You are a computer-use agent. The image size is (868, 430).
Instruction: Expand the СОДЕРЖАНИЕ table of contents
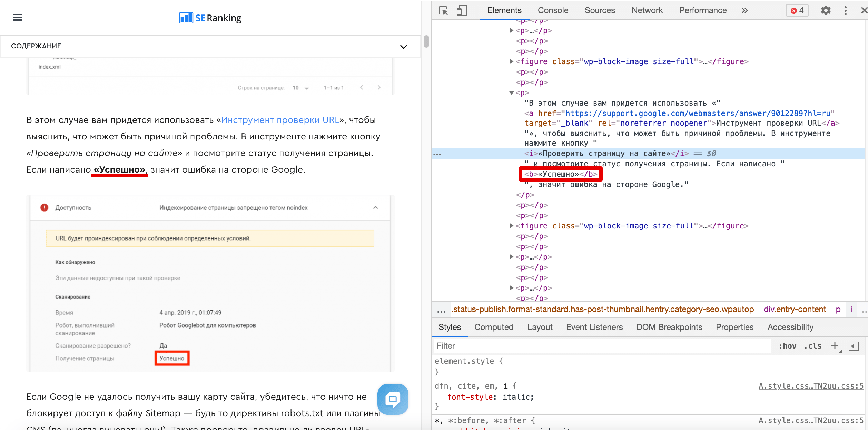(403, 47)
